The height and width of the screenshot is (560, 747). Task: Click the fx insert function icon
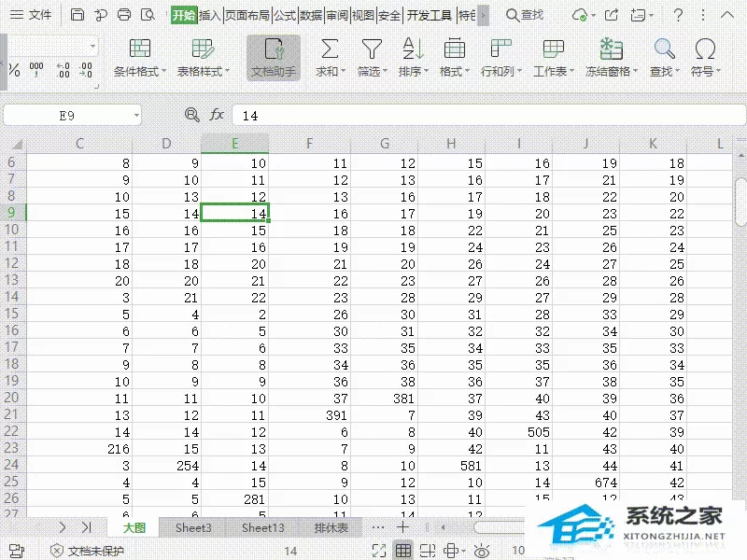(217, 115)
